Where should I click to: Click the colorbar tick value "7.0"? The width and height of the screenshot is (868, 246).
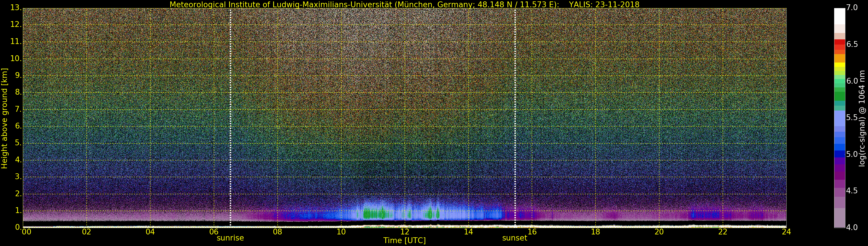coord(852,8)
